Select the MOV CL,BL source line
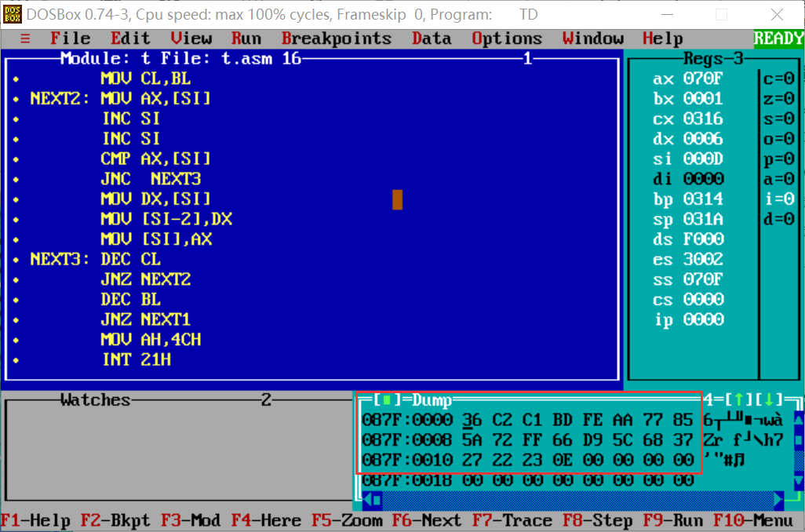 coord(146,78)
